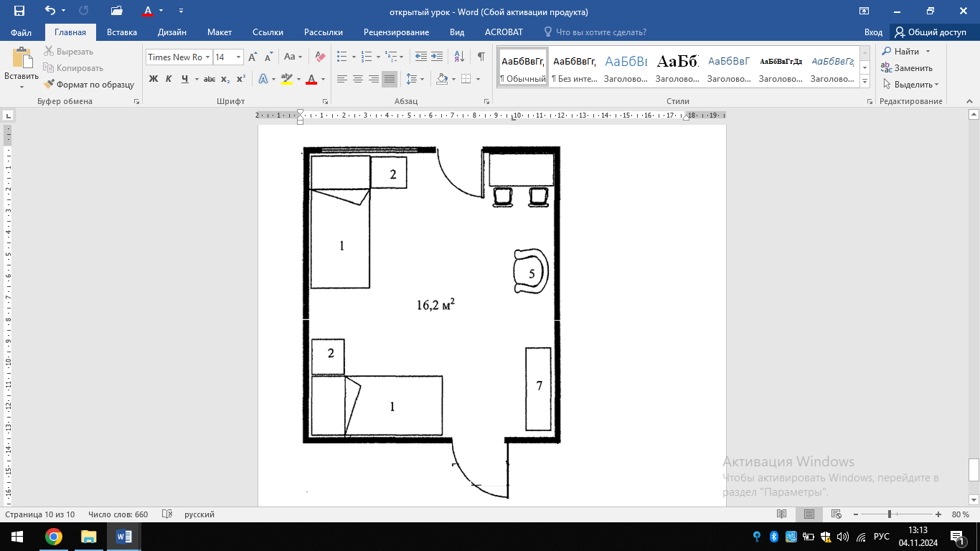Apply the Без интервала style
Viewport: 980px width, 551px height.
tap(575, 67)
